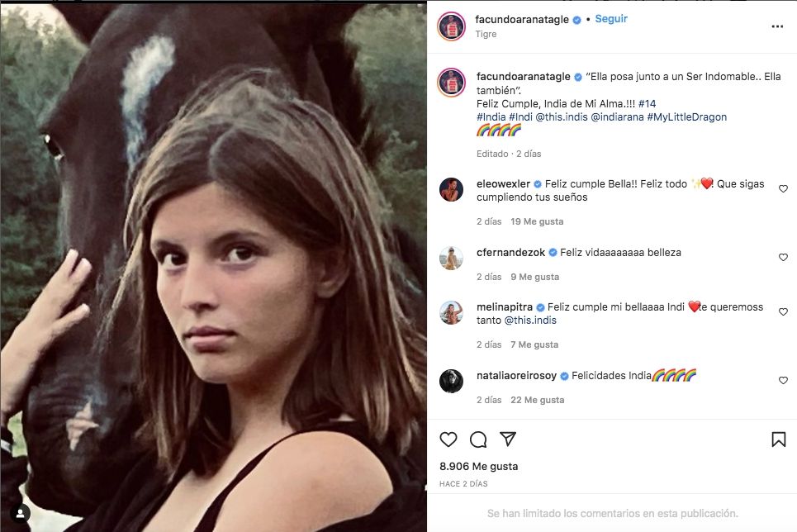Click the Seguir follow button

(611, 19)
